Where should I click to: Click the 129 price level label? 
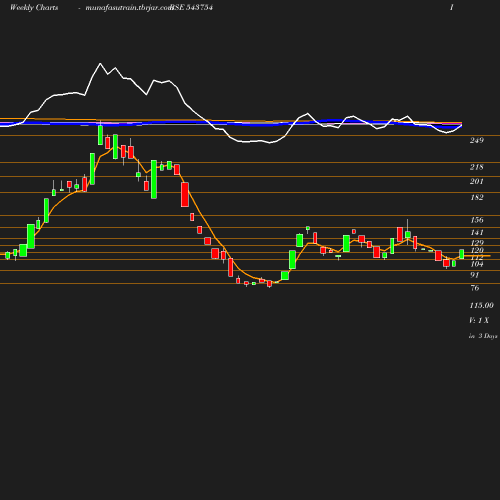pyautogui.click(x=477, y=243)
